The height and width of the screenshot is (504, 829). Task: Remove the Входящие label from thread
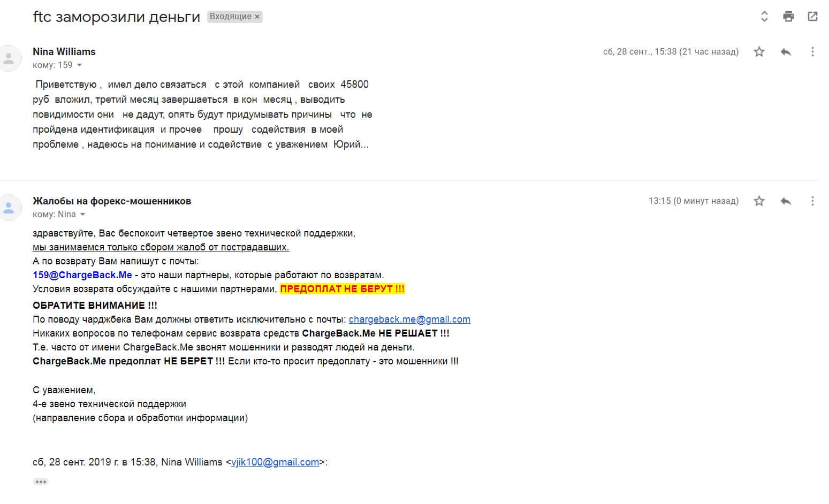click(257, 17)
